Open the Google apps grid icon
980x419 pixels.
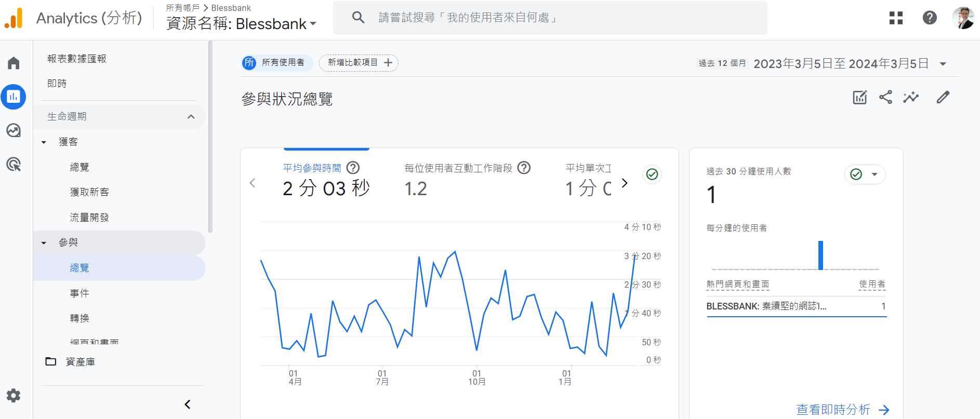coord(896,18)
